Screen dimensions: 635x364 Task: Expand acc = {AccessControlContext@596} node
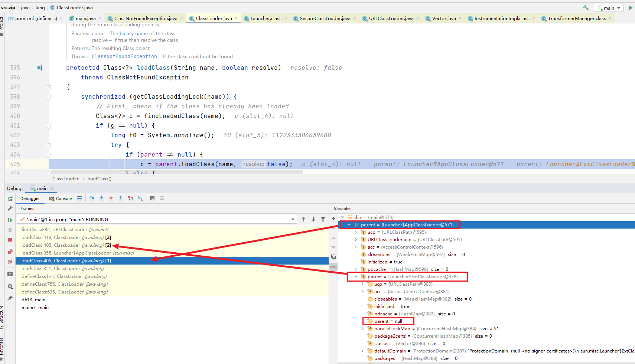[356, 247]
